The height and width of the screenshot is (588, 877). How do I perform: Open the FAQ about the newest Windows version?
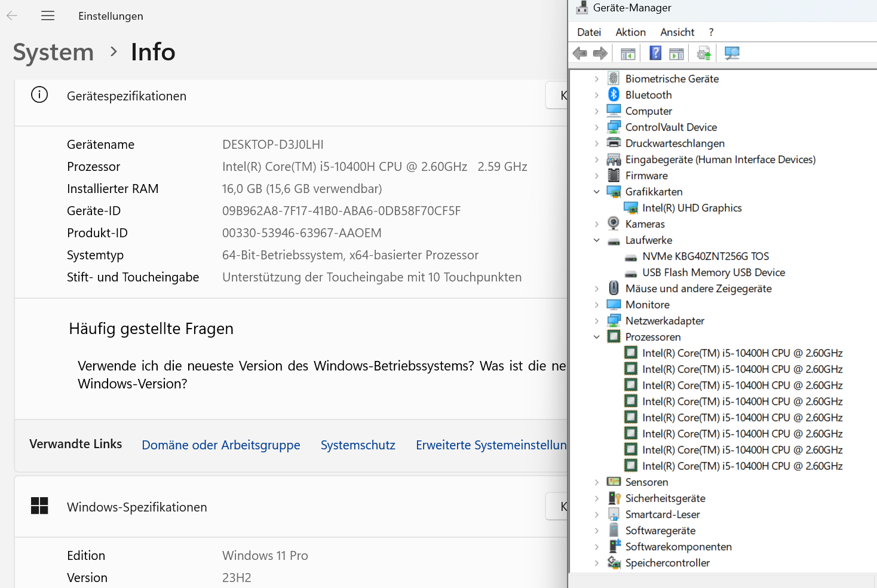(322, 375)
